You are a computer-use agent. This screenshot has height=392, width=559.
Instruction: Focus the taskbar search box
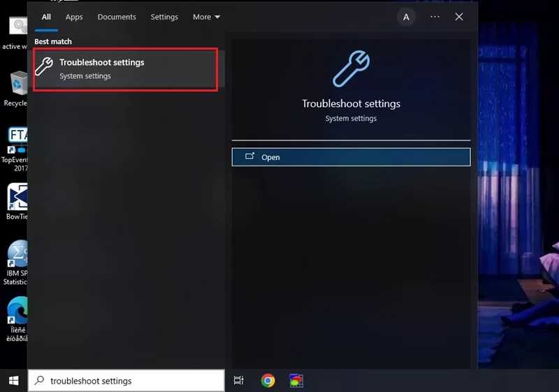(x=126, y=381)
